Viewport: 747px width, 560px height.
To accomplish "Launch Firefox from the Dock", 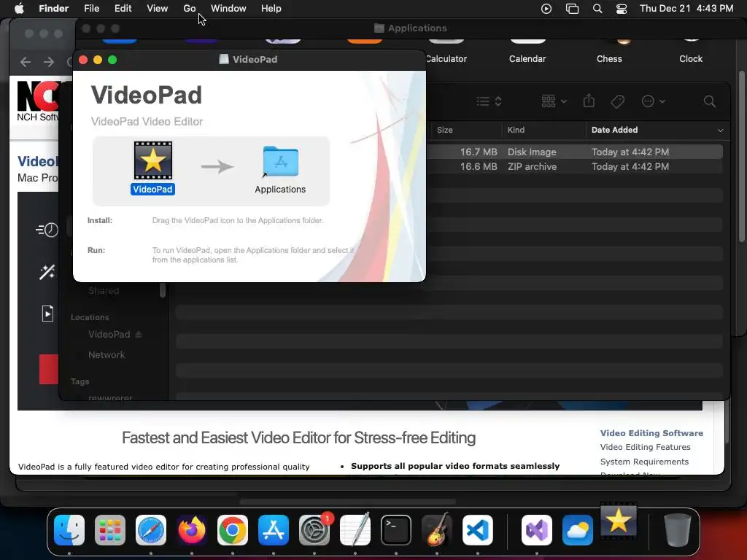I will pos(192,530).
